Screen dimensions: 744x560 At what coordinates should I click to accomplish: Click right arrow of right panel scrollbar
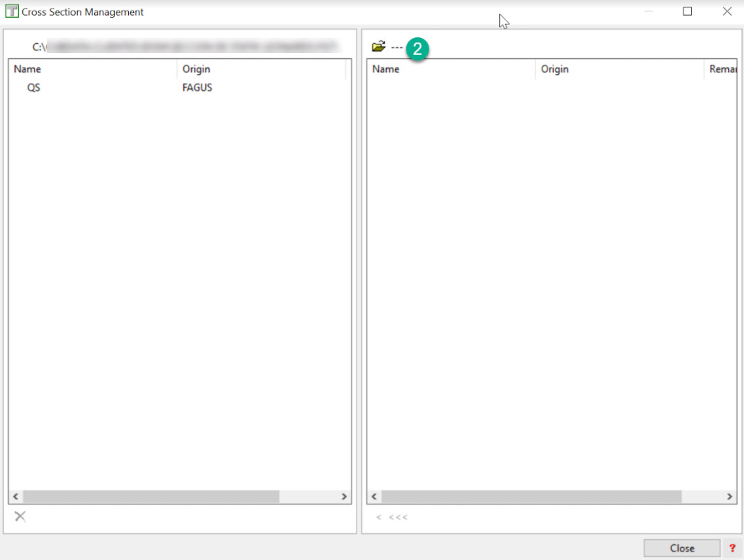[x=730, y=497]
